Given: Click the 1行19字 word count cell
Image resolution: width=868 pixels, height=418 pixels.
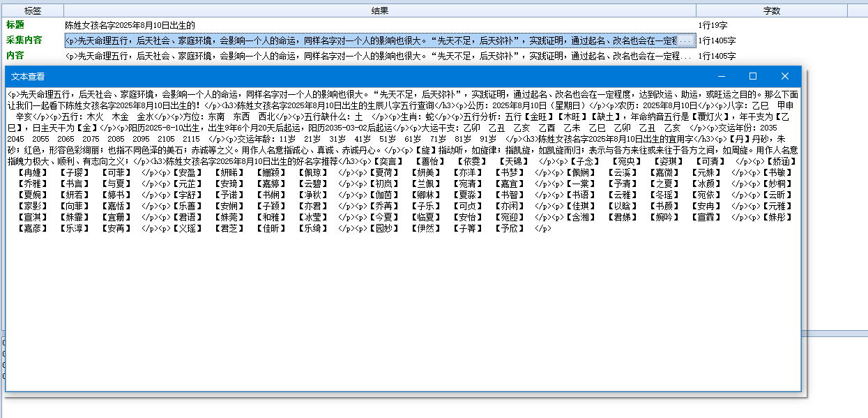Looking at the screenshot, I should coord(712,25).
